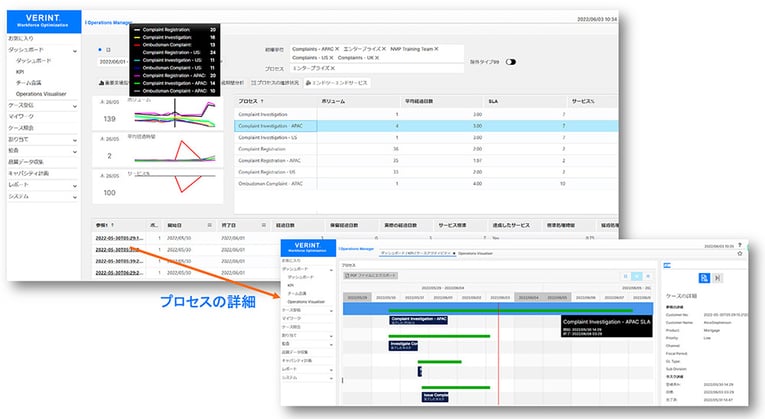
Task: Expand システム in process detail window sidebar
Action: point(331,378)
